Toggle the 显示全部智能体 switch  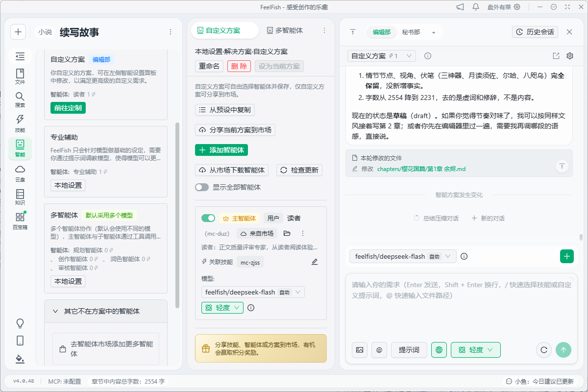tap(202, 187)
